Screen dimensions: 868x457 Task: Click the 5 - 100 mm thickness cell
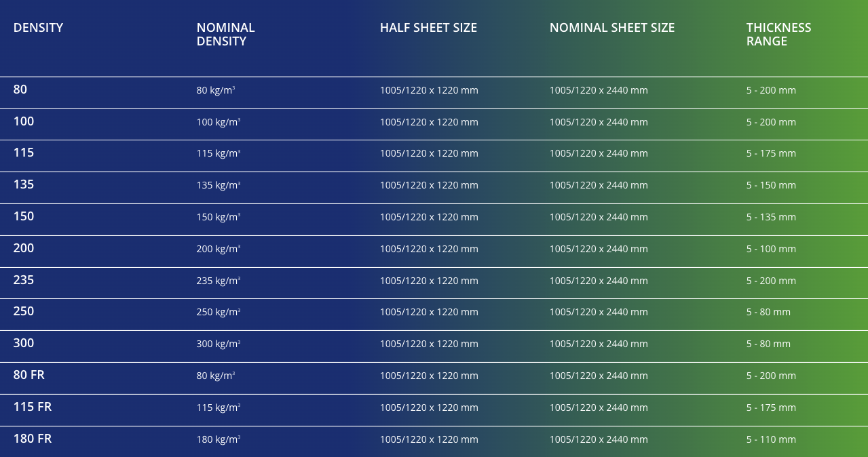click(x=771, y=249)
